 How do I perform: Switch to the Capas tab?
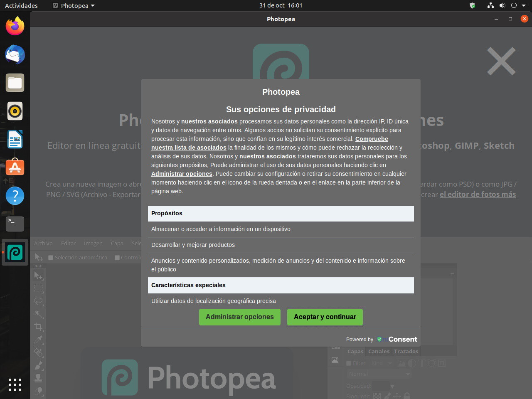click(x=355, y=352)
